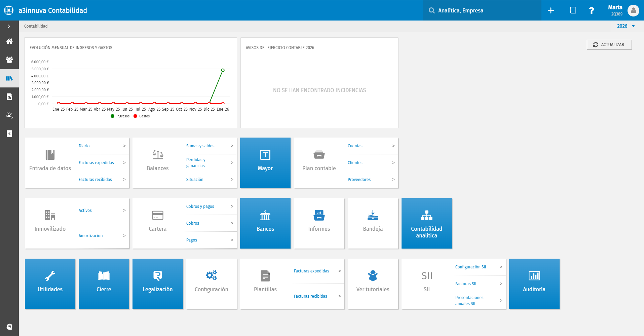This screenshot has height=336, width=644.
Task: Expand the sidebar with the arrow chevron
Action: click(x=9, y=26)
